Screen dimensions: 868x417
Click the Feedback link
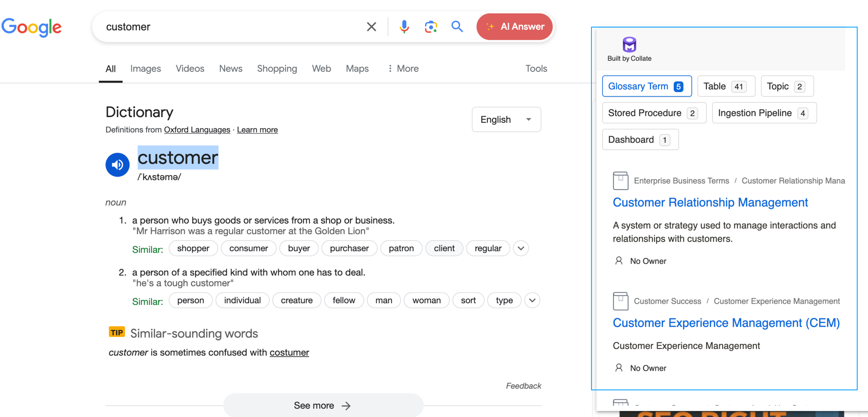[x=523, y=386]
